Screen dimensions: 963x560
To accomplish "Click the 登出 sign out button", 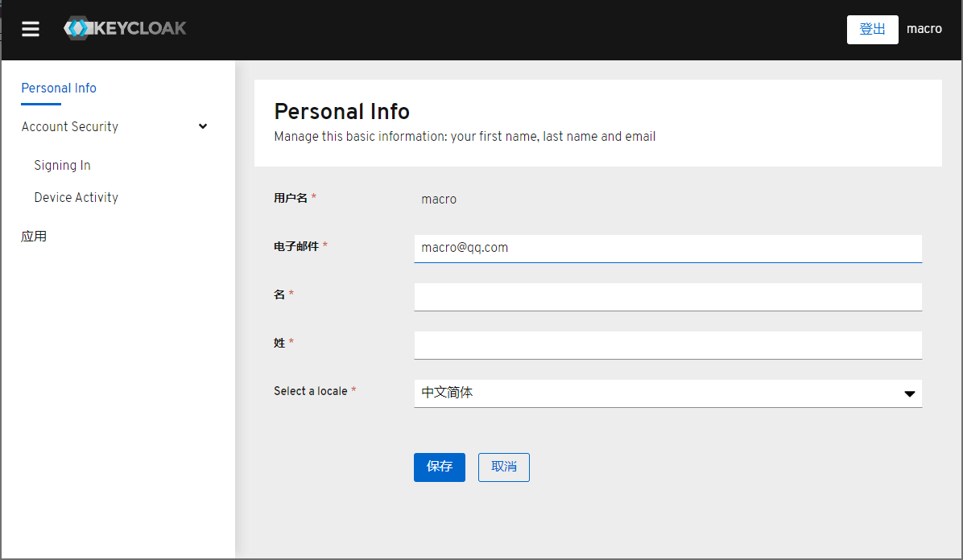I will tap(872, 30).
